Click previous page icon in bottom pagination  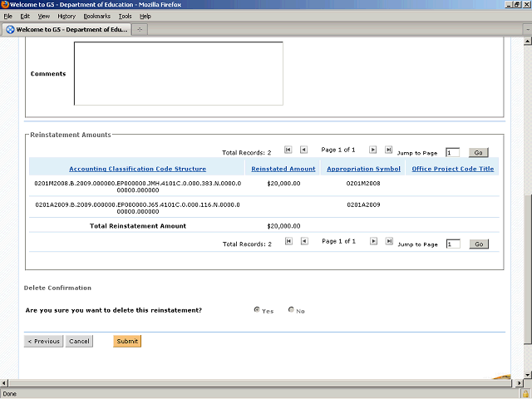pos(303,241)
